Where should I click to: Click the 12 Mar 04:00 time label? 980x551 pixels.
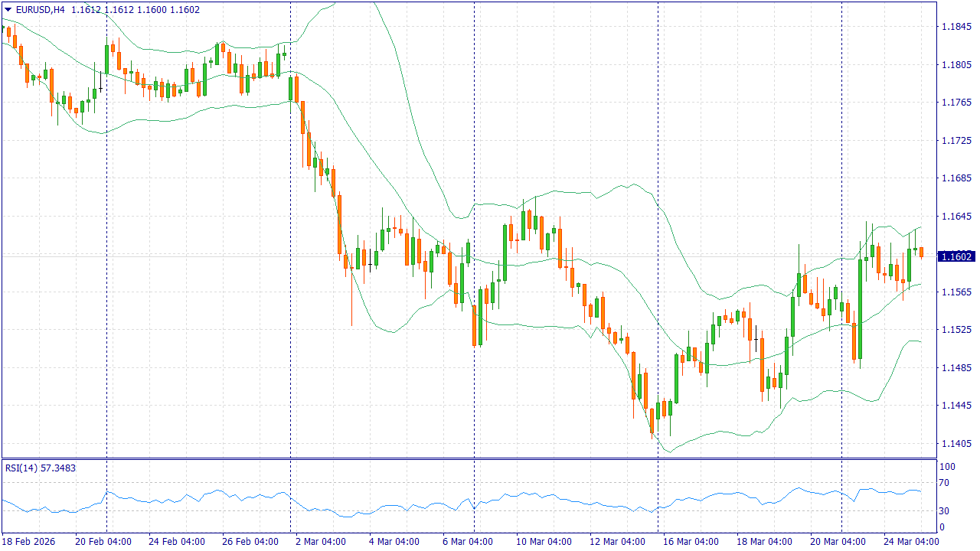[617, 542]
